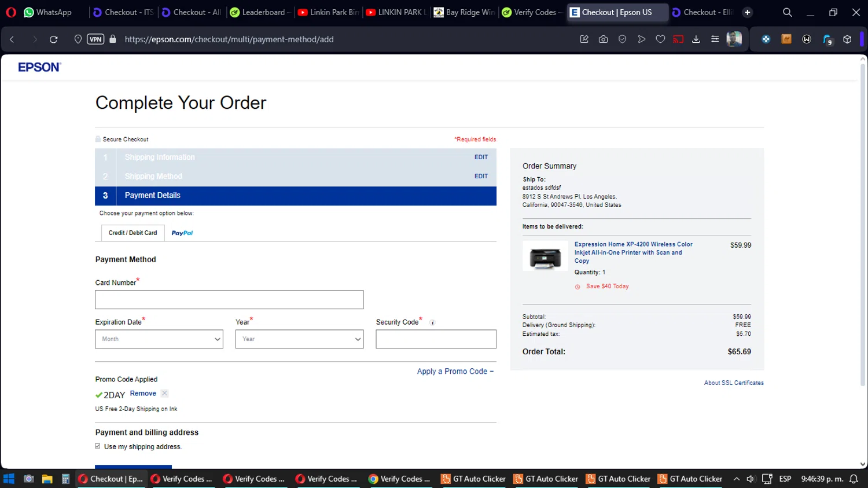The height and width of the screenshot is (488, 868).
Task: Add a new browser tab
Action: [748, 12]
